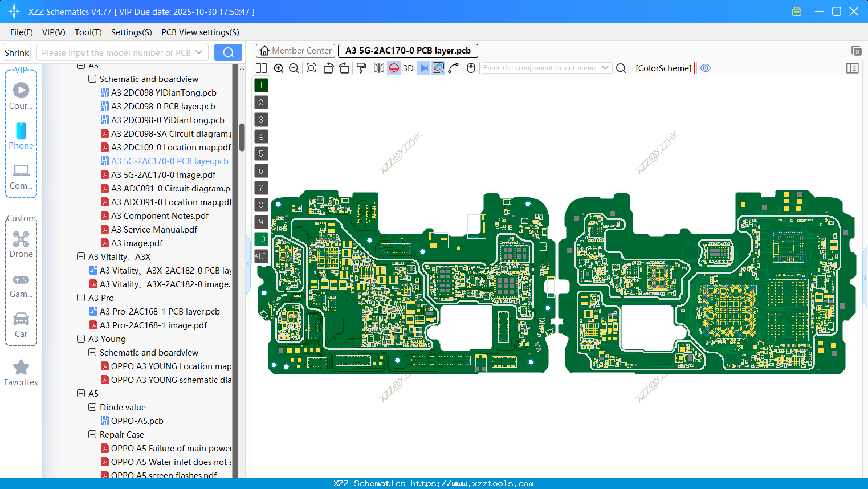
Task: Toggle the right side panel layout icon
Action: [853, 68]
